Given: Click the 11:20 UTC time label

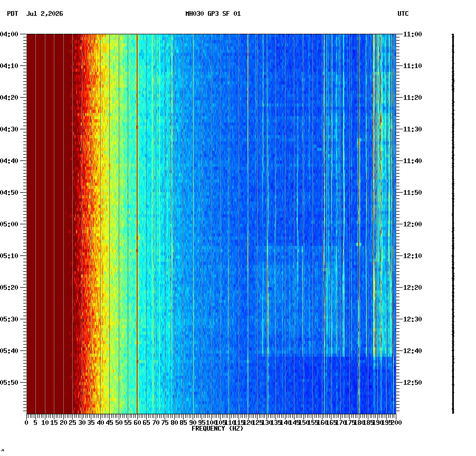Looking at the screenshot, I should (x=413, y=98).
